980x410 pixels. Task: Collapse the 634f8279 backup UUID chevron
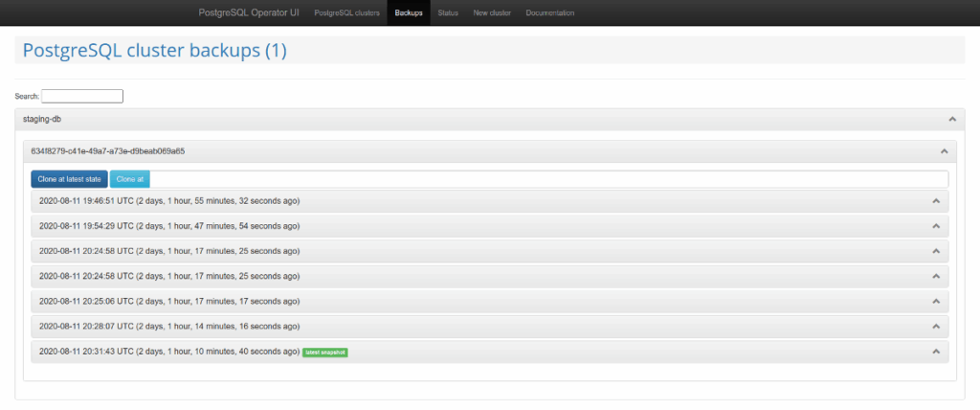pos(944,151)
